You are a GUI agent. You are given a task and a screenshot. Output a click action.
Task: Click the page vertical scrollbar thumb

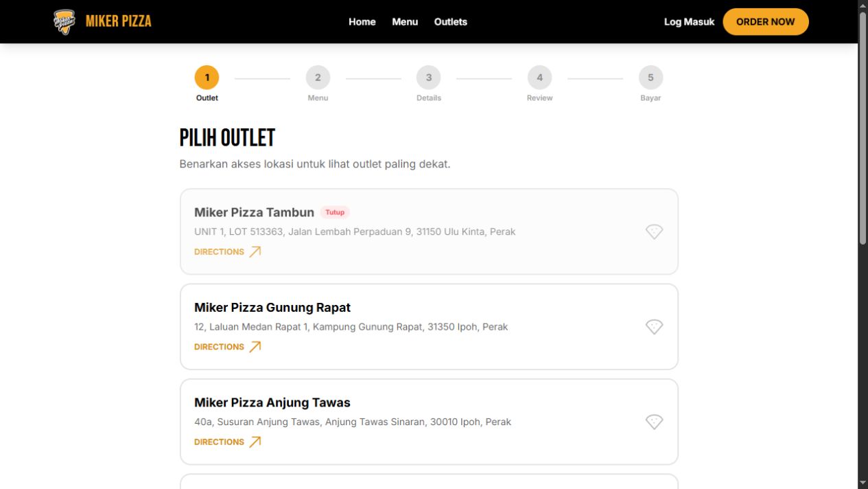coord(863,127)
